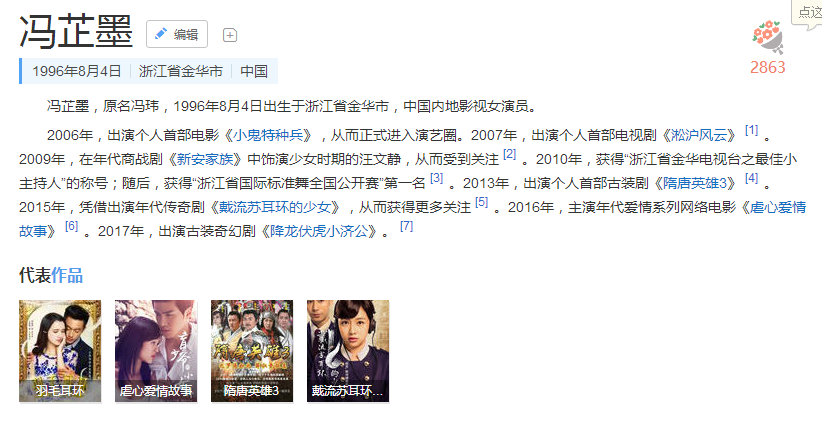Screen dimensions: 822x423
Task: Click the pencil edit icon beside the title
Action: click(161, 34)
